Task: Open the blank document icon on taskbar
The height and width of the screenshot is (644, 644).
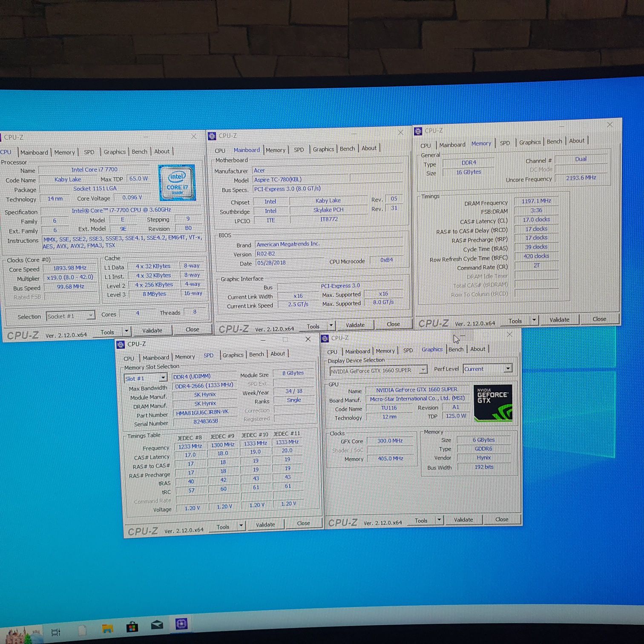Action: click(x=82, y=630)
